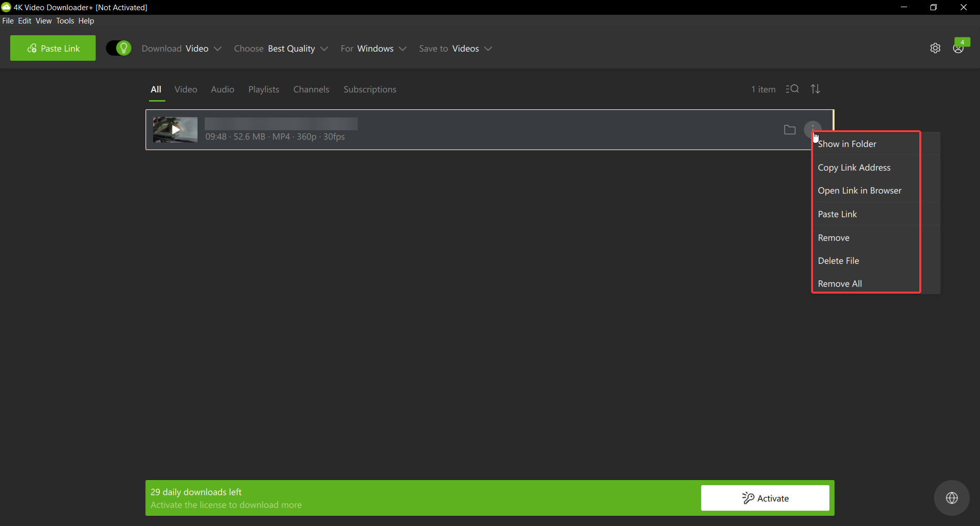This screenshot has height=526, width=980.
Task: Click the 1 item count label
Action: [763, 89]
